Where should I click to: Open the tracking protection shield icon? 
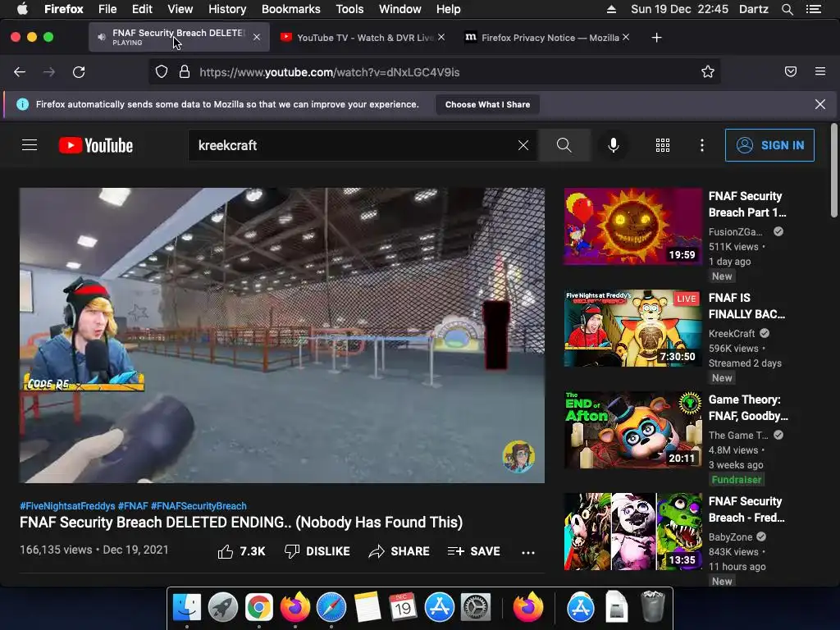(x=162, y=72)
